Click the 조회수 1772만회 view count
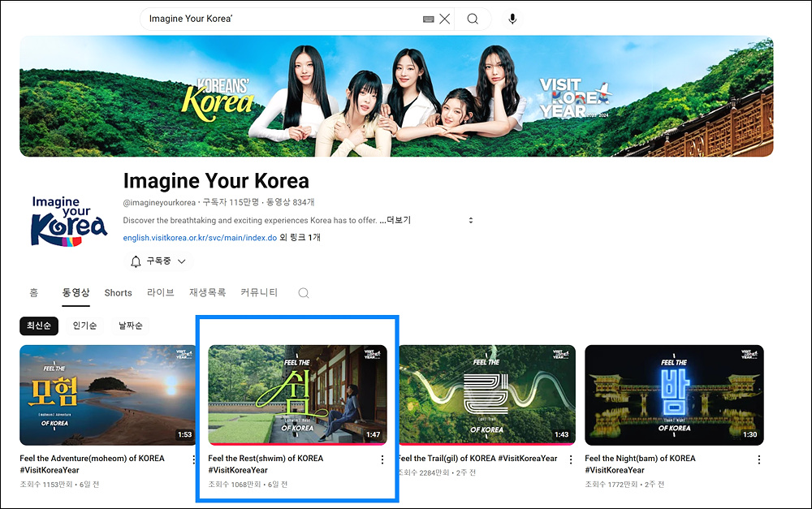 [x=611, y=485]
